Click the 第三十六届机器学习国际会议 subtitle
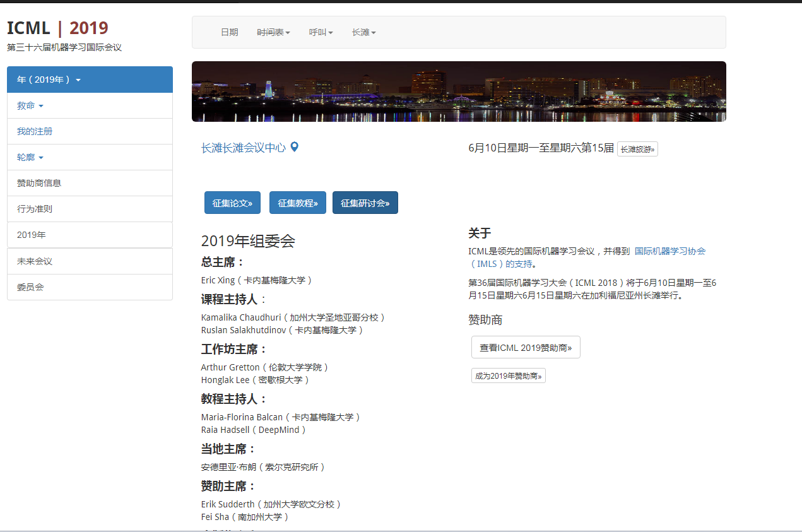The height and width of the screenshot is (532, 802). click(x=64, y=47)
